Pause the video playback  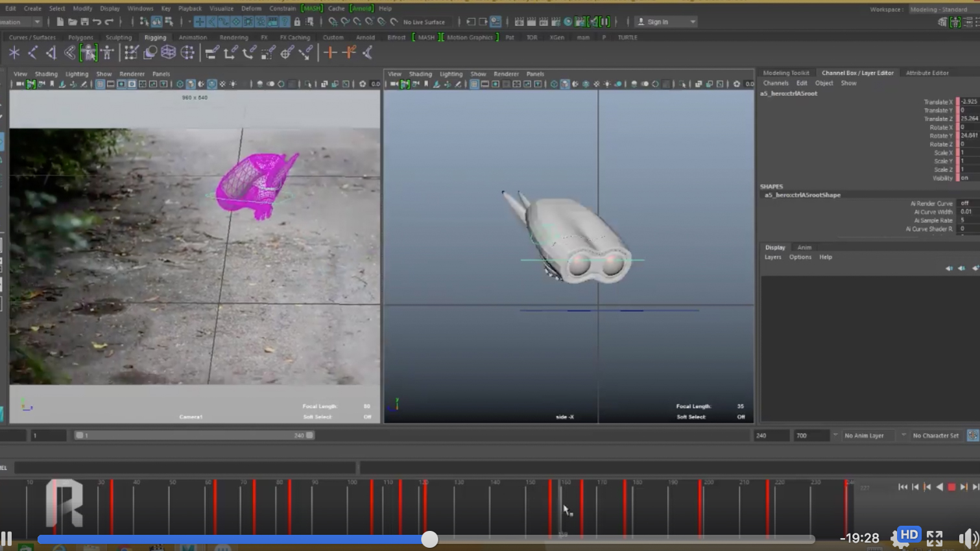[6, 539]
